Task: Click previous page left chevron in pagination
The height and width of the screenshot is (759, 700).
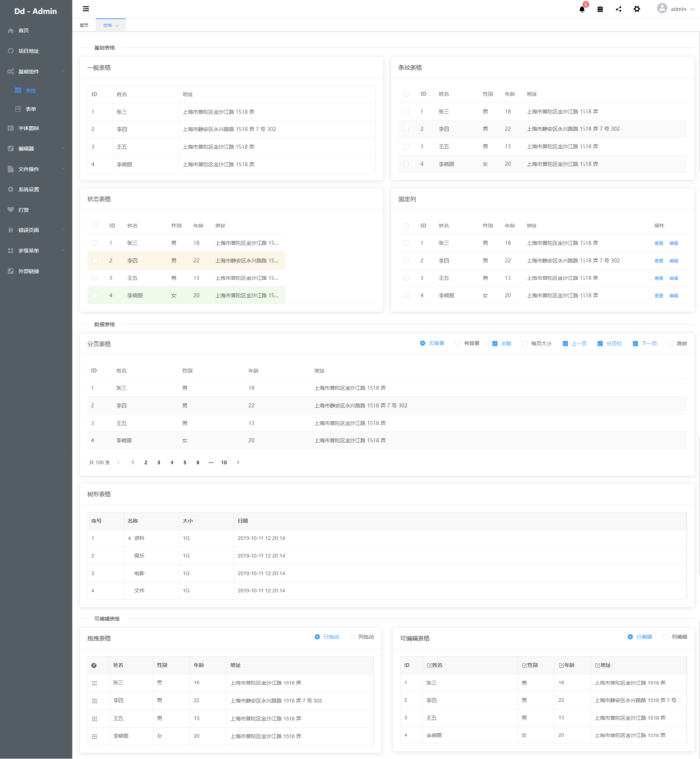Action: click(x=119, y=463)
